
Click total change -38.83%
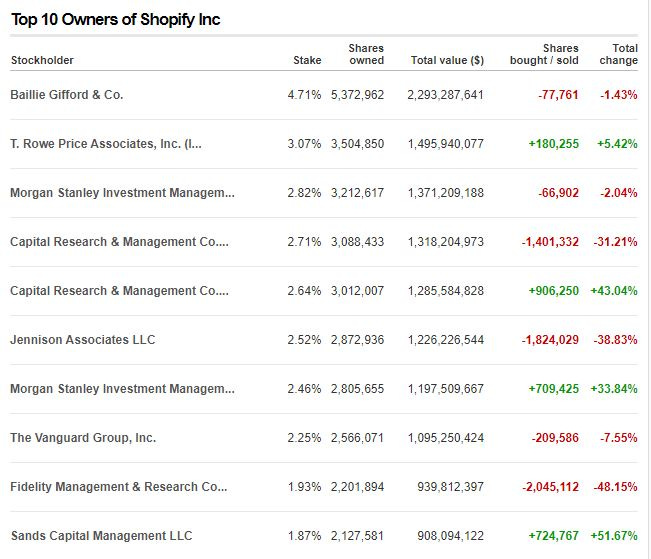[x=615, y=340]
